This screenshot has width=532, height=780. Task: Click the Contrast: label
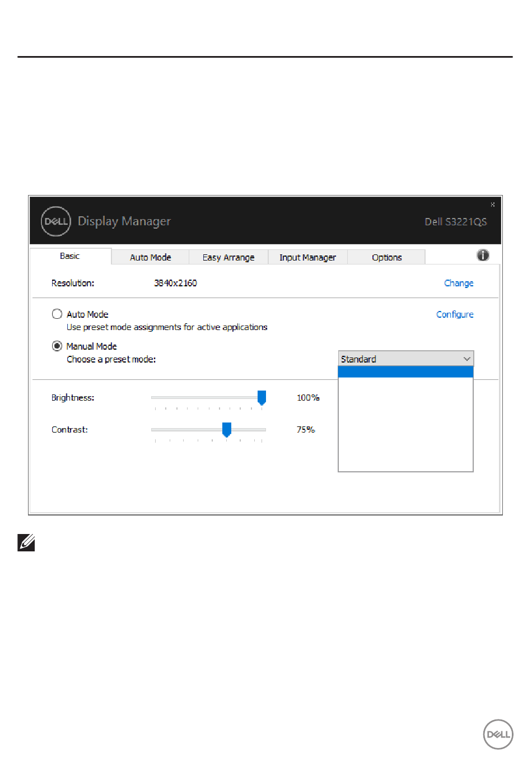(69, 430)
